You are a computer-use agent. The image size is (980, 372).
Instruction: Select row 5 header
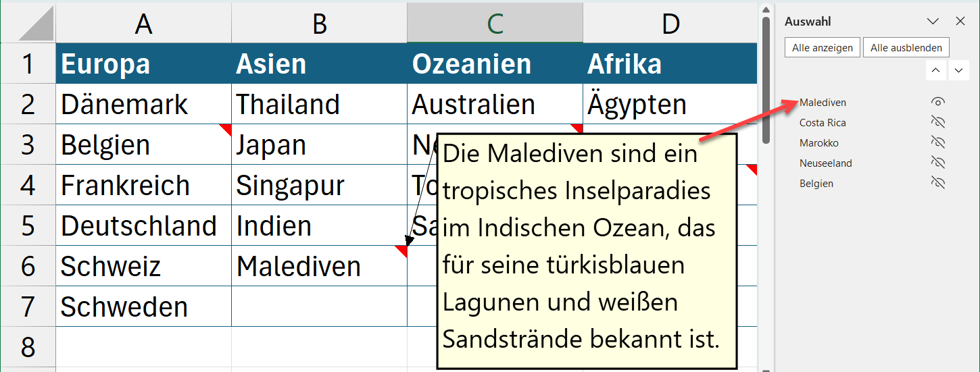28,225
